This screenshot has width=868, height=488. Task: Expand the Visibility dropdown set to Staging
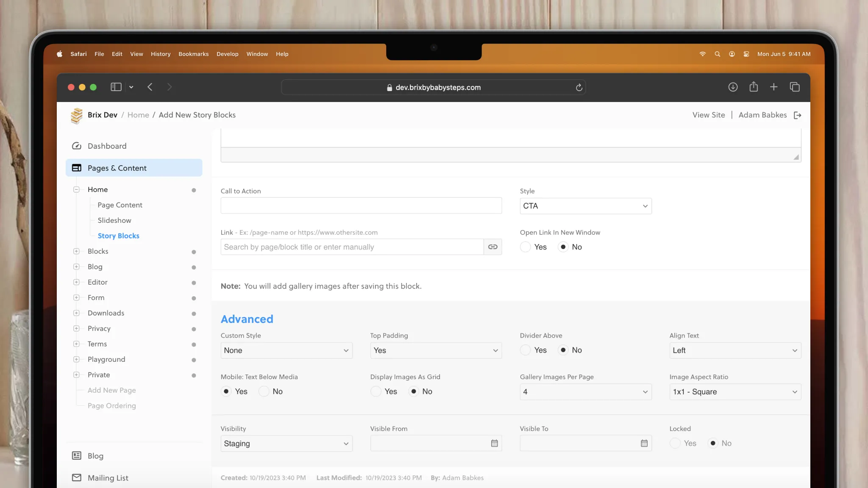click(286, 444)
